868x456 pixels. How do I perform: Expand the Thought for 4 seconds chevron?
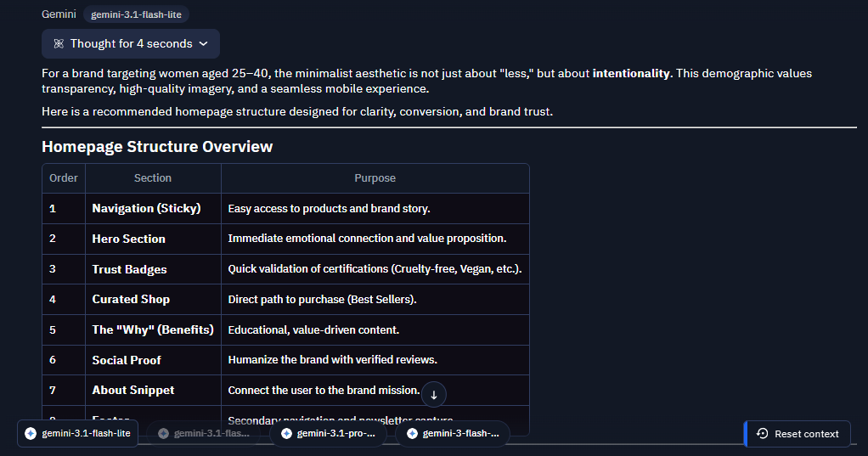click(204, 43)
